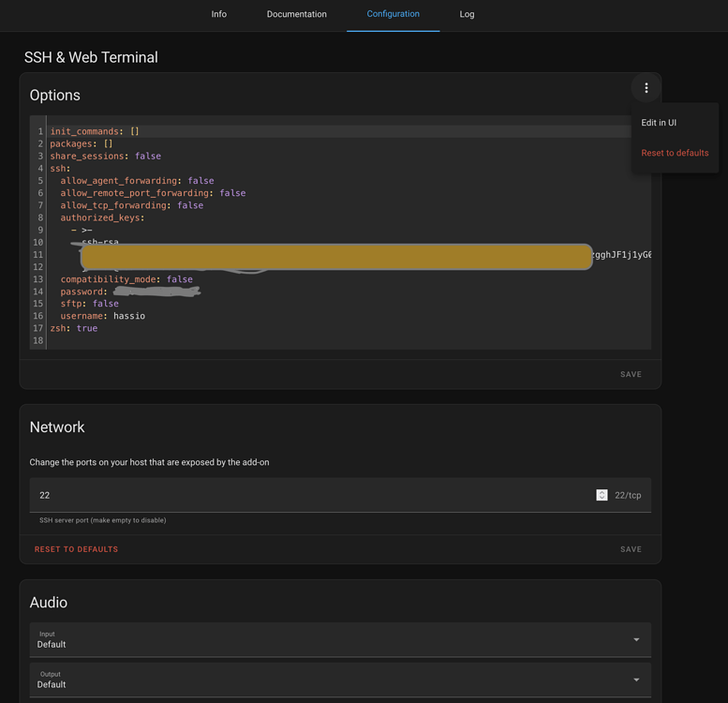Image resolution: width=728 pixels, height=703 pixels.
Task: Expand the Audio Input dropdown
Action: tap(339, 639)
